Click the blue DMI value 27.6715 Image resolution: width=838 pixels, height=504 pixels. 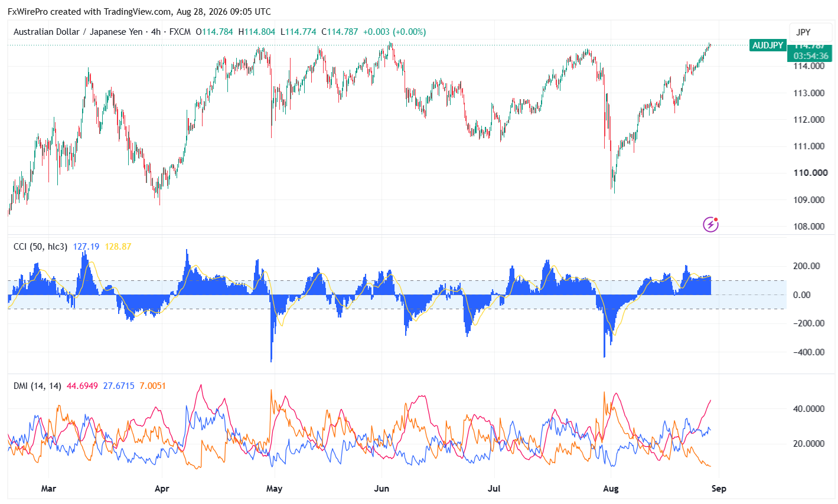click(x=119, y=386)
